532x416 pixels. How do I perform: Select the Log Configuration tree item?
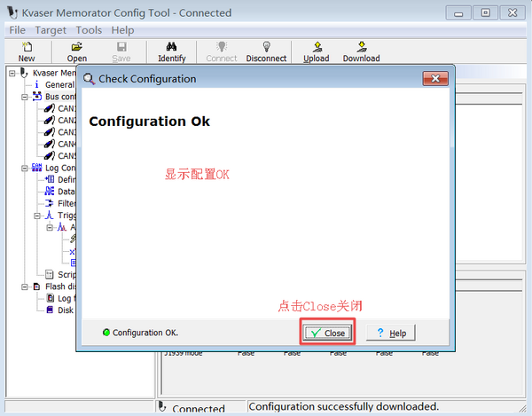[x=60, y=168]
